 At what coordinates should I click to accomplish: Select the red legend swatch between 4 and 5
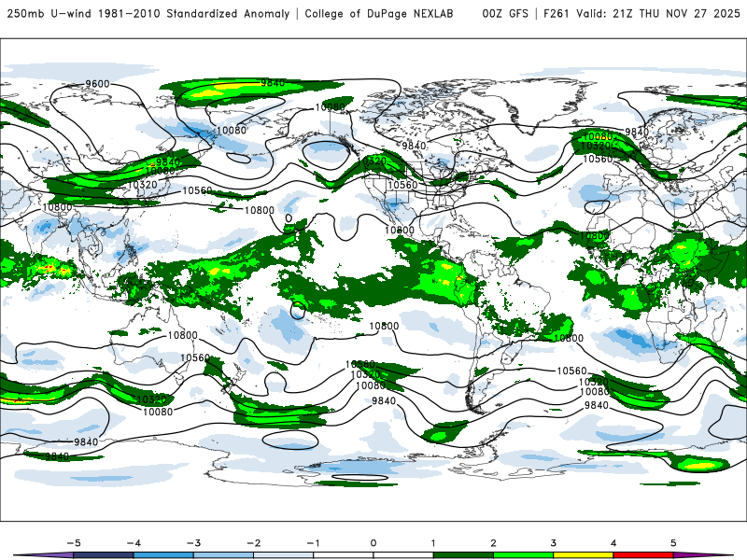point(643,555)
